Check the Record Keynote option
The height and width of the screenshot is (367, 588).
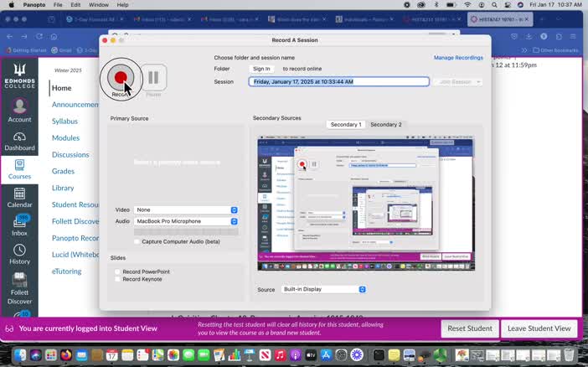(117, 279)
